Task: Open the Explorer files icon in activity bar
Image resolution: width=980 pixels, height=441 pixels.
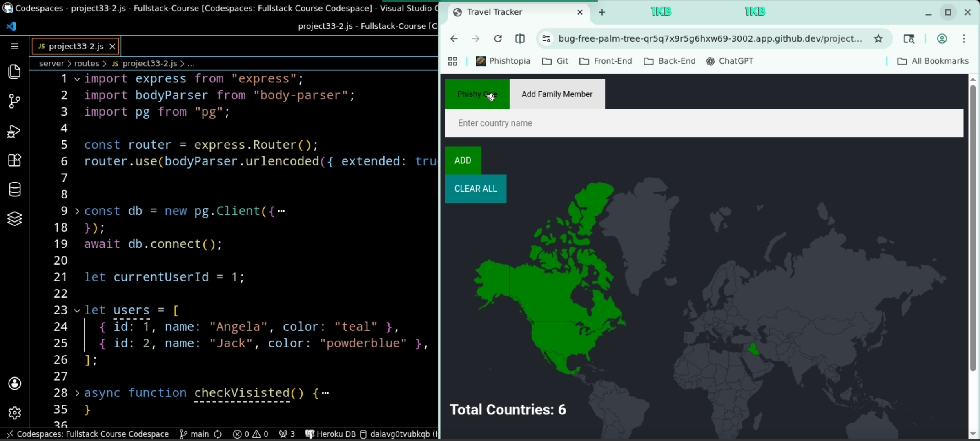Action: point(14,72)
